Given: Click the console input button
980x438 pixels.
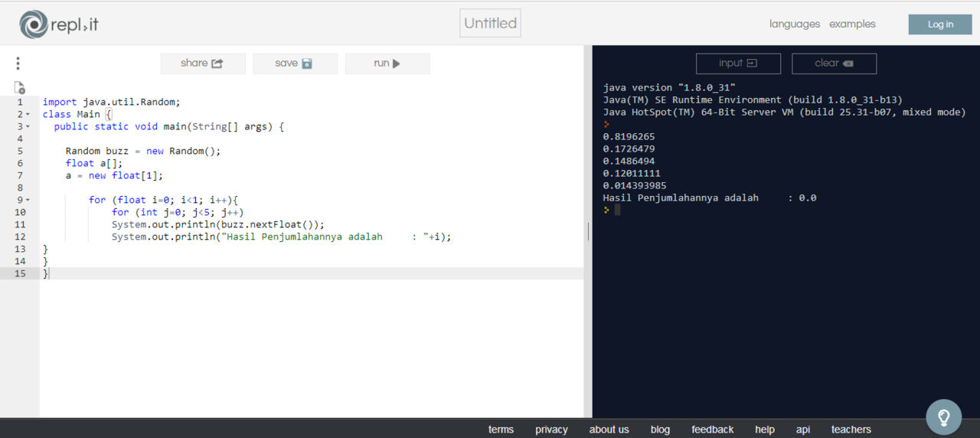Looking at the screenshot, I should (738, 64).
